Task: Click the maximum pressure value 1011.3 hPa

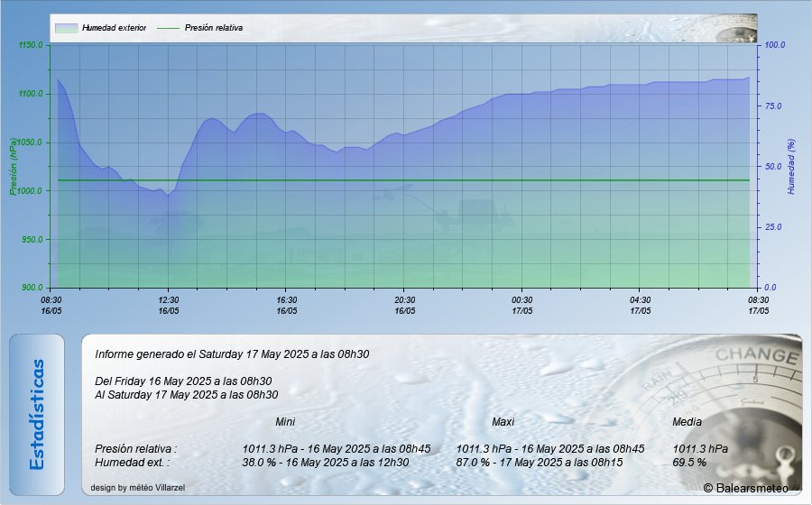Action: click(x=550, y=448)
